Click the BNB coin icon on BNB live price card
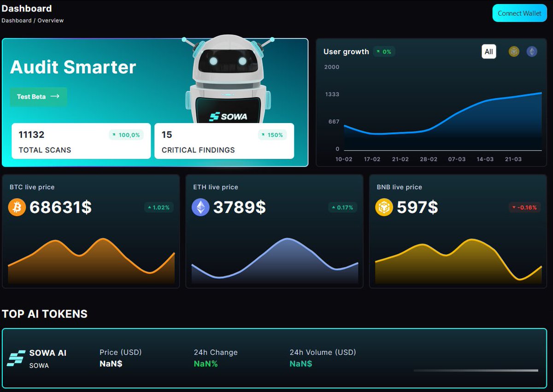This screenshot has height=392, width=553. pos(384,207)
